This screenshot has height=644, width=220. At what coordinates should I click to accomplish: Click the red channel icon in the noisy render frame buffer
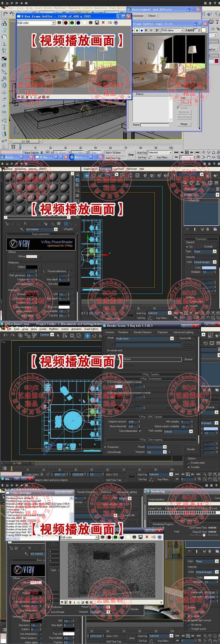pos(109,537)
